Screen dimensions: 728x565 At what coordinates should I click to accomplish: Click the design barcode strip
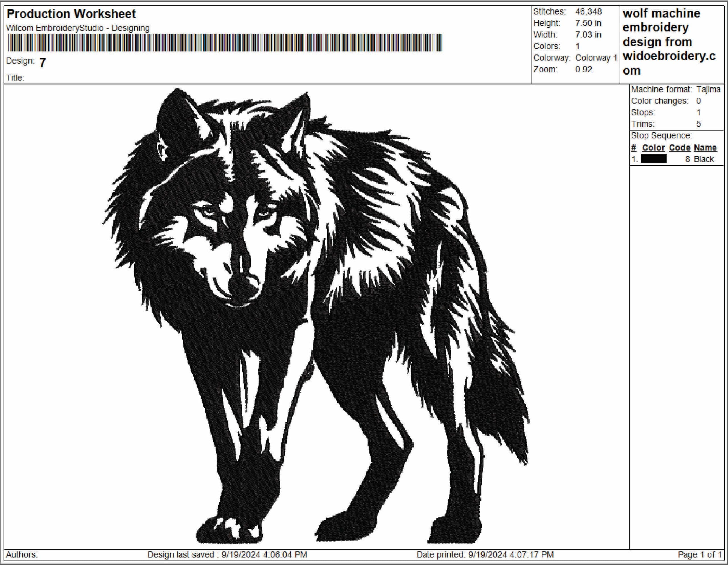click(225, 43)
